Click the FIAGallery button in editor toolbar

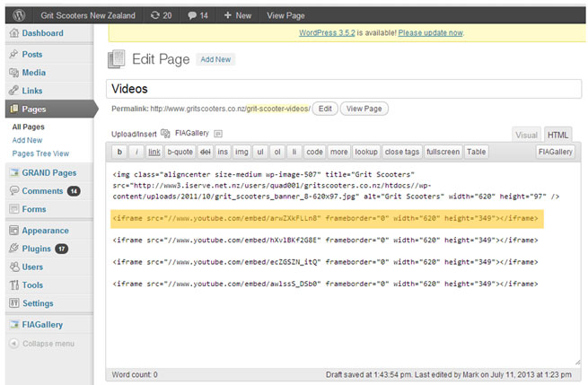pos(556,152)
